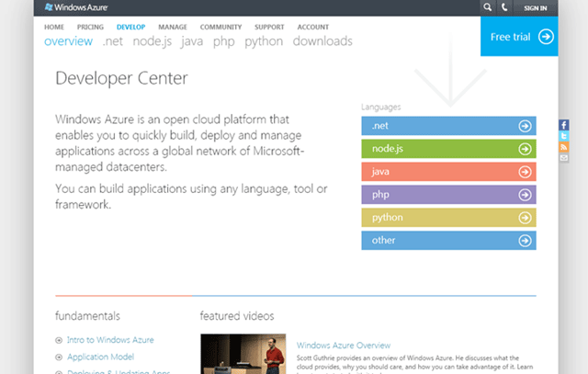
Task: Click the Developer Center heading
Action: 121,78
